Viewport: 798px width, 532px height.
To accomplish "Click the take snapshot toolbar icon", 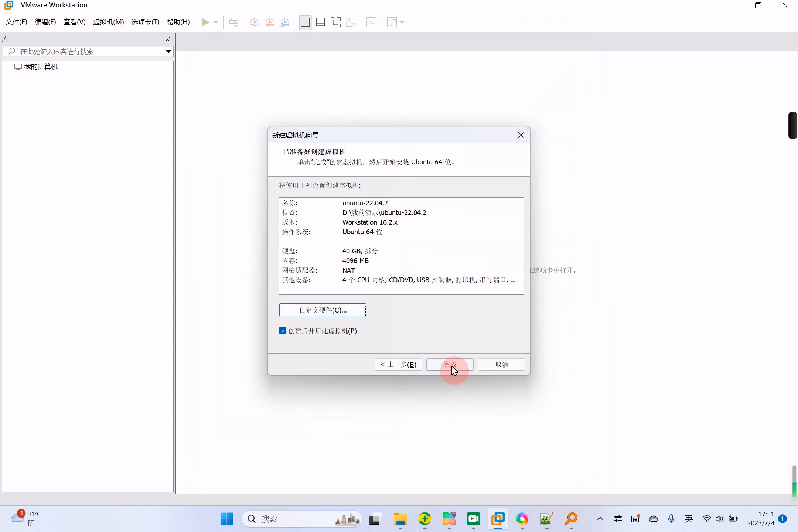I will (x=254, y=23).
